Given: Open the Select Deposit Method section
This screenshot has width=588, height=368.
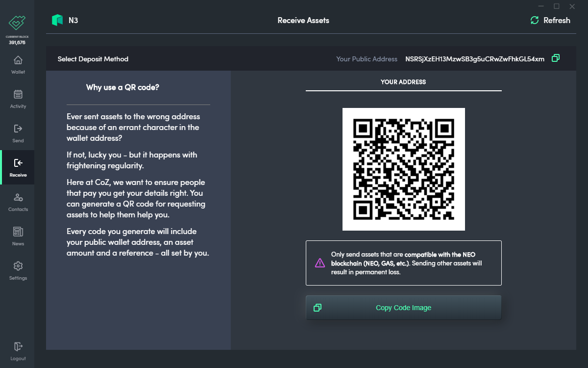Looking at the screenshot, I should click(93, 59).
